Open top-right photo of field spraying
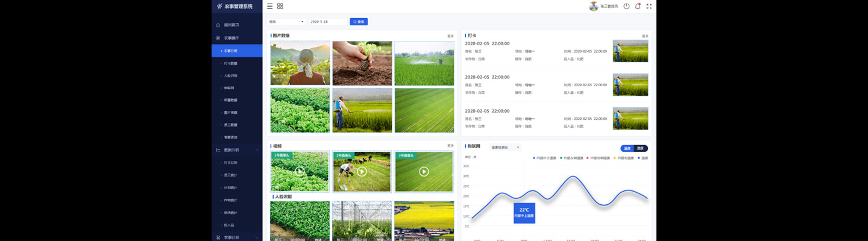The image size is (868, 241). 424,63
